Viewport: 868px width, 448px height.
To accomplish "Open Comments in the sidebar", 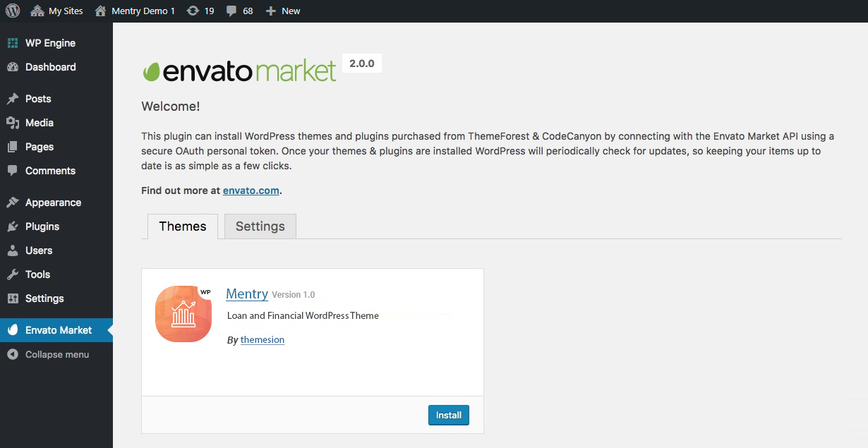I will (x=49, y=171).
